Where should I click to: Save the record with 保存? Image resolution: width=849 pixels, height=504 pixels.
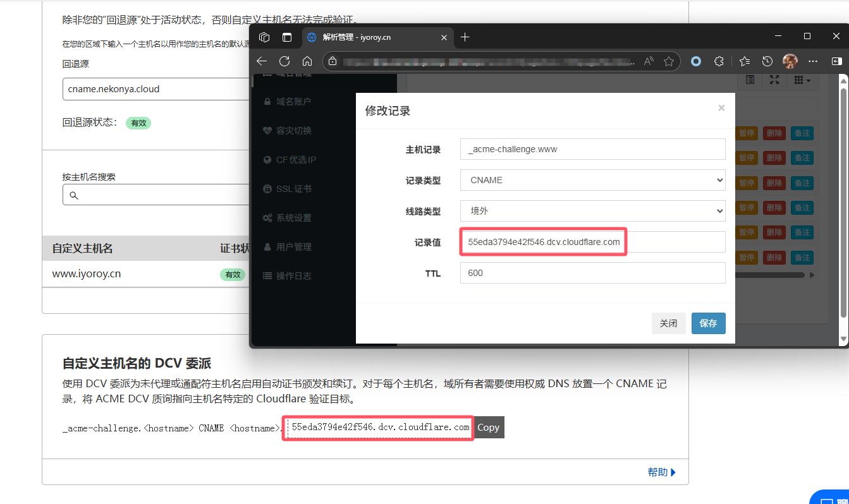[x=708, y=323]
